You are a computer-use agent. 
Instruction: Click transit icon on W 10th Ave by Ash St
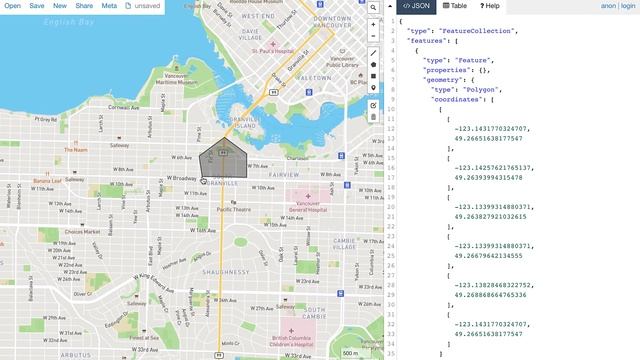tap(347, 185)
